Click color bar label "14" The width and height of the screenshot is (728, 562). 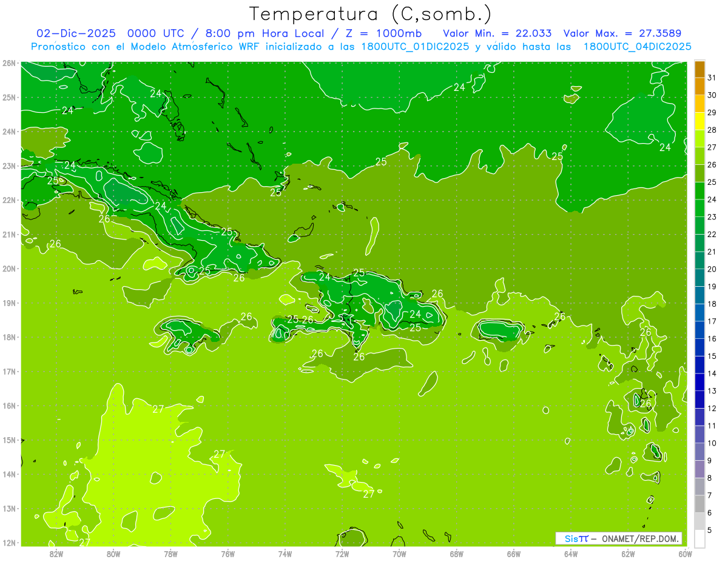coord(712,373)
